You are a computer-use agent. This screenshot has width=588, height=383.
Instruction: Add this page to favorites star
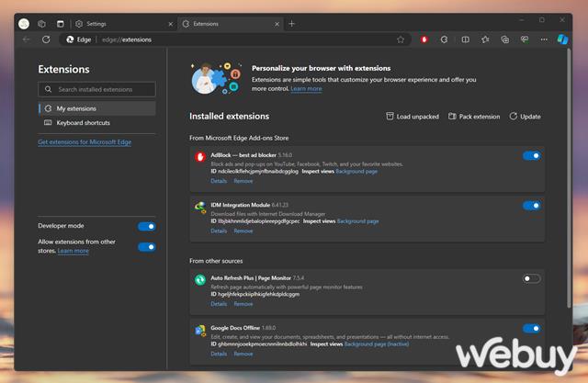401,39
